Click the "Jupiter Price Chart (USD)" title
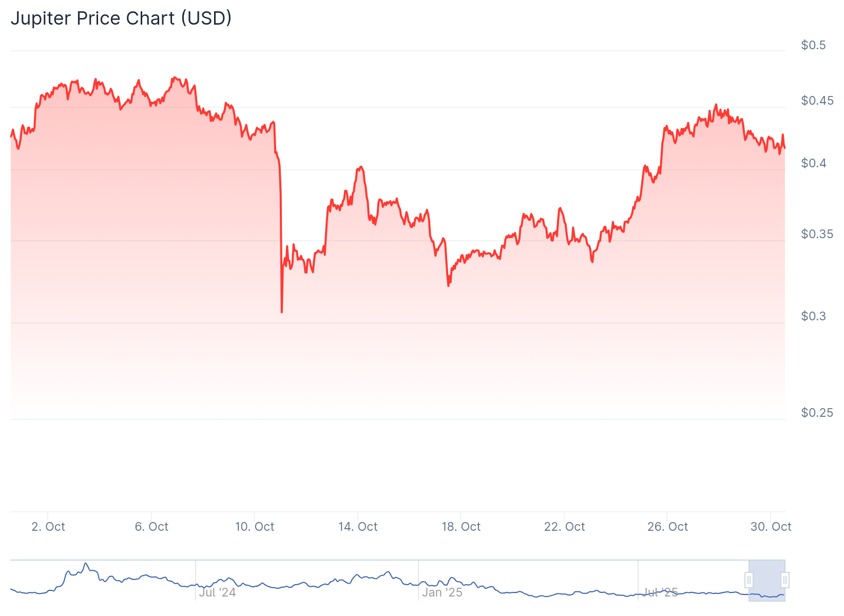The image size is (844, 616). pyautogui.click(x=121, y=18)
